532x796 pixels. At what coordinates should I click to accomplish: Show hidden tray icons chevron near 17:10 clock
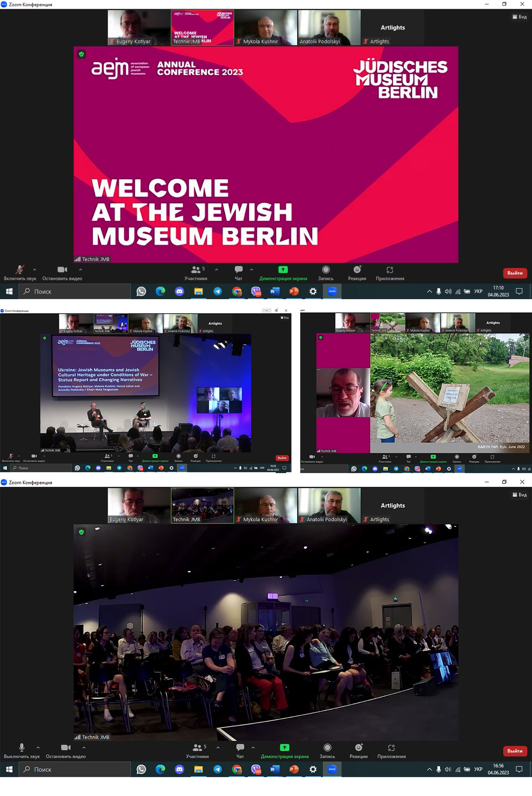[x=429, y=291]
